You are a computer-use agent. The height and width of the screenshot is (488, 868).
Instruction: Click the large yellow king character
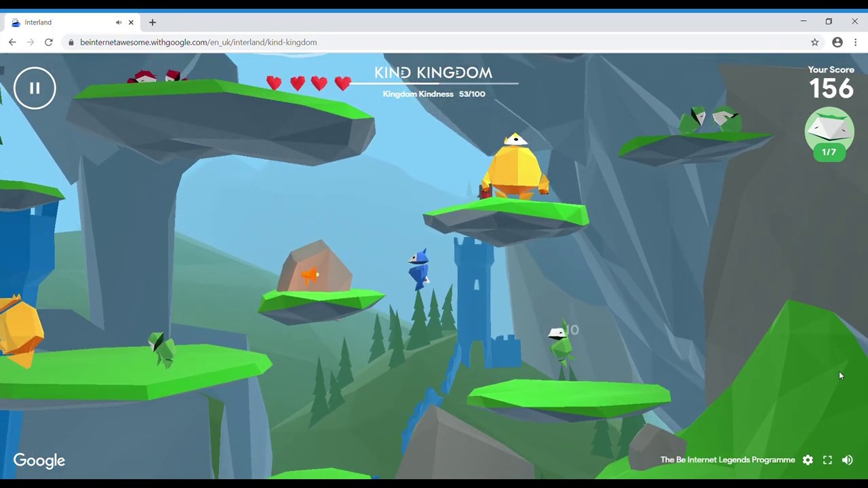click(515, 167)
